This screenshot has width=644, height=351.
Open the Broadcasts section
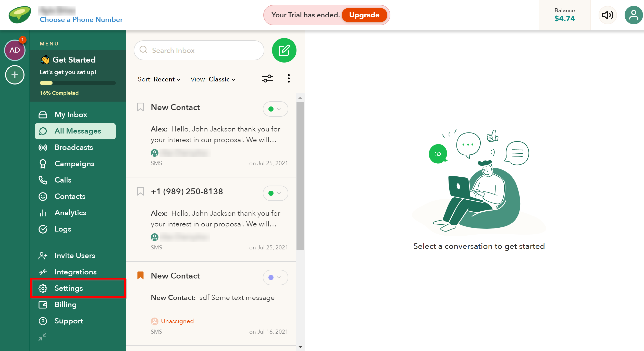[73, 147]
